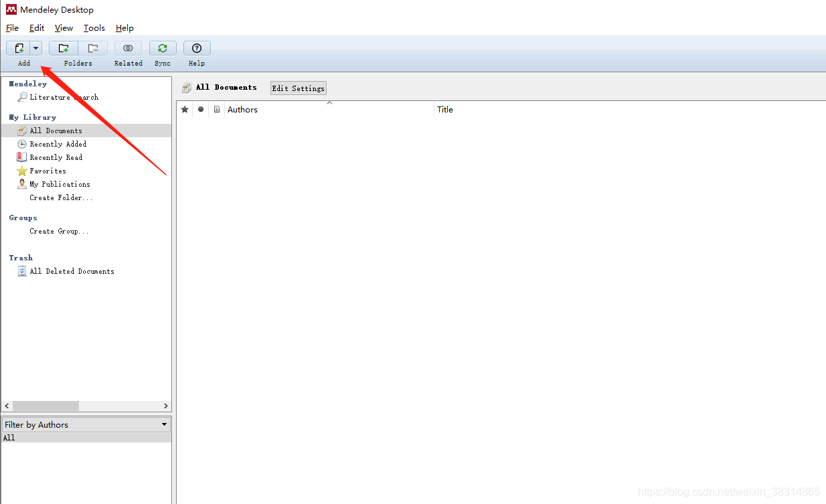Open the File menu
826x504 pixels.
coord(12,28)
